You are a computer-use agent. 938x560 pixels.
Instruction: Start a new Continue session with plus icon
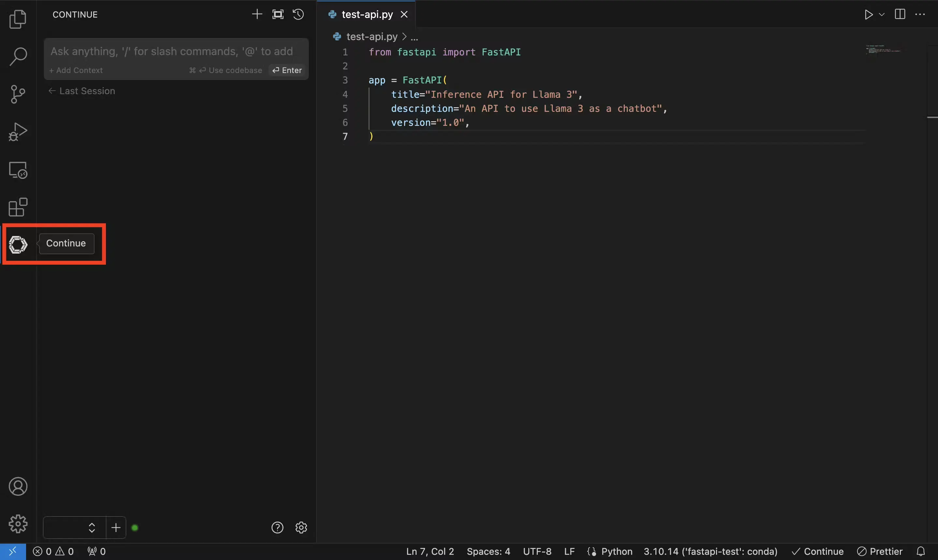[257, 14]
